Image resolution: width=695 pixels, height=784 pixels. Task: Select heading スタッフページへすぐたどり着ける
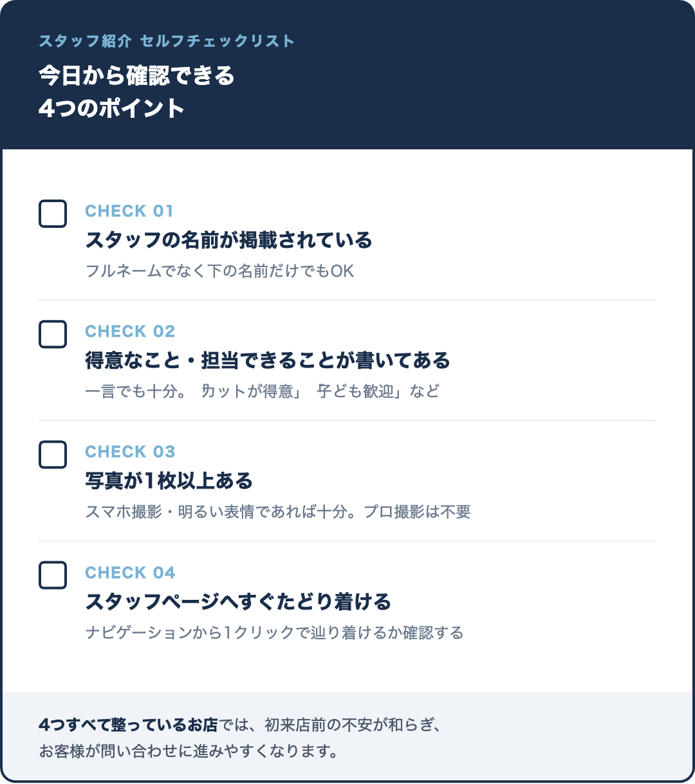click(x=238, y=602)
